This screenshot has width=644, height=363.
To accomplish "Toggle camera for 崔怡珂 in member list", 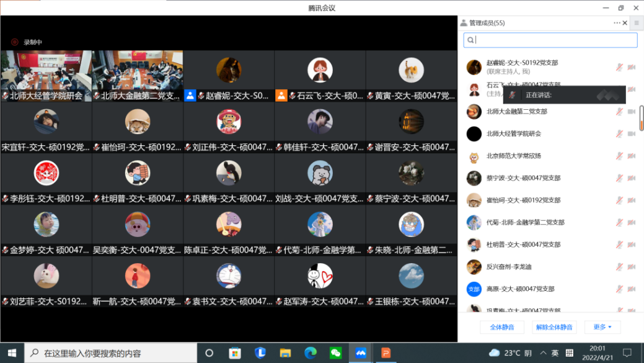I will pos(632,200).
